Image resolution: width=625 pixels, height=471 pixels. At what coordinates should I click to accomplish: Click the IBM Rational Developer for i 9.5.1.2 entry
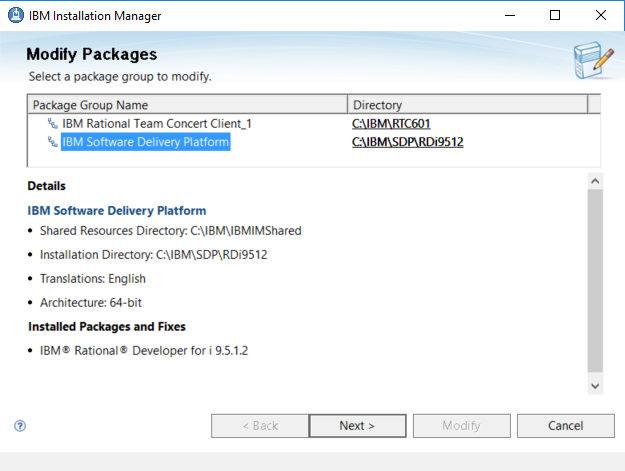click(144, 350)
